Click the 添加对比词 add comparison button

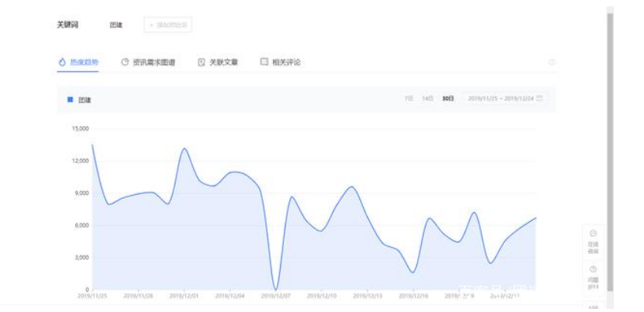pyautogui.click(x=168, y=25)
